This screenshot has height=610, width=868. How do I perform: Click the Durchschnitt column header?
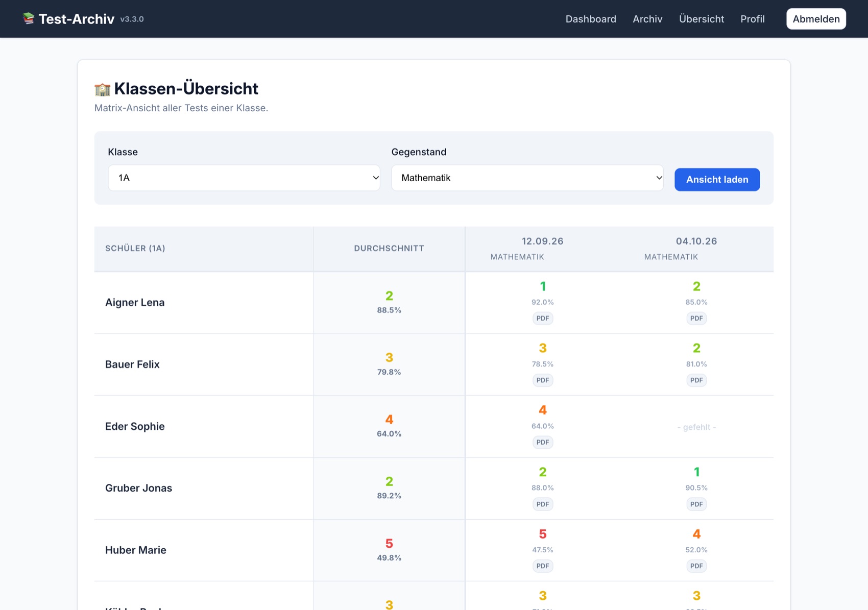[x=389, y=249]
